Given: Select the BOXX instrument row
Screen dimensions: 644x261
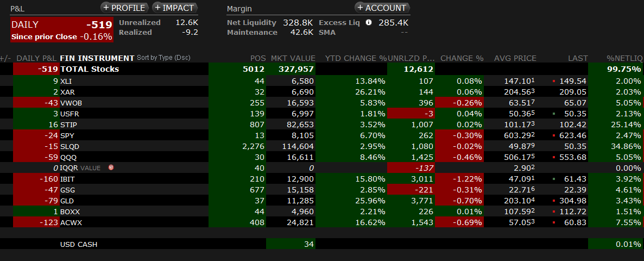Looking at the screenshot, I should coord(322,212).
